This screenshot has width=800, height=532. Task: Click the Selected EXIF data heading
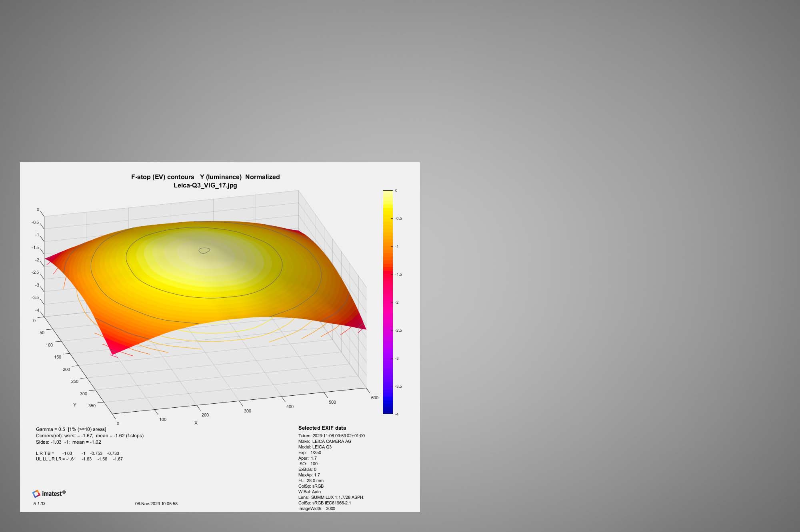click(322, 428)
